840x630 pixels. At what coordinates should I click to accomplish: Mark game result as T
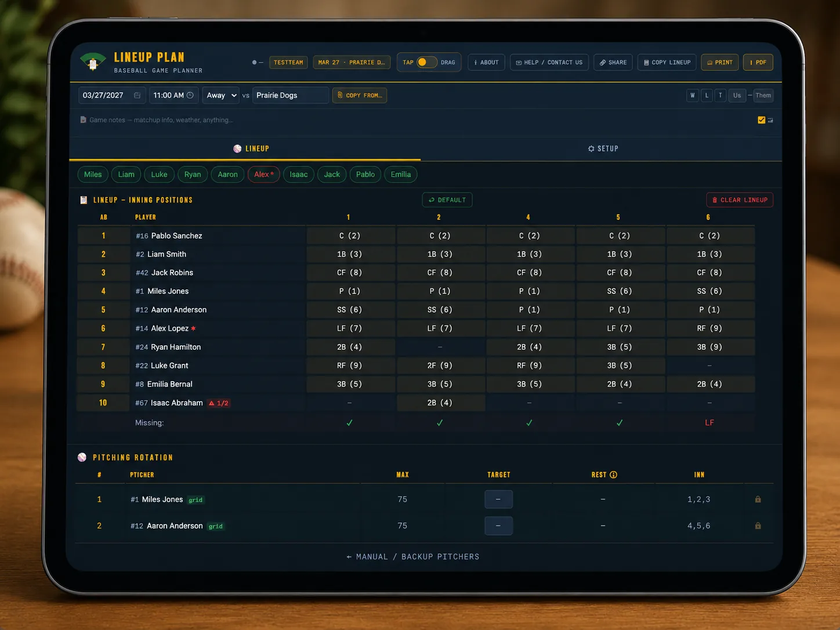point(720,95)
